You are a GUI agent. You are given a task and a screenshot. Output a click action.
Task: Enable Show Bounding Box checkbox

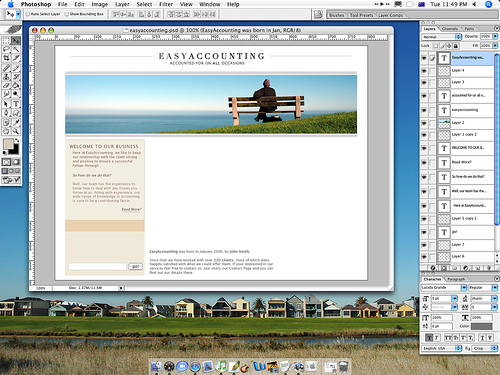coord(67,14)
